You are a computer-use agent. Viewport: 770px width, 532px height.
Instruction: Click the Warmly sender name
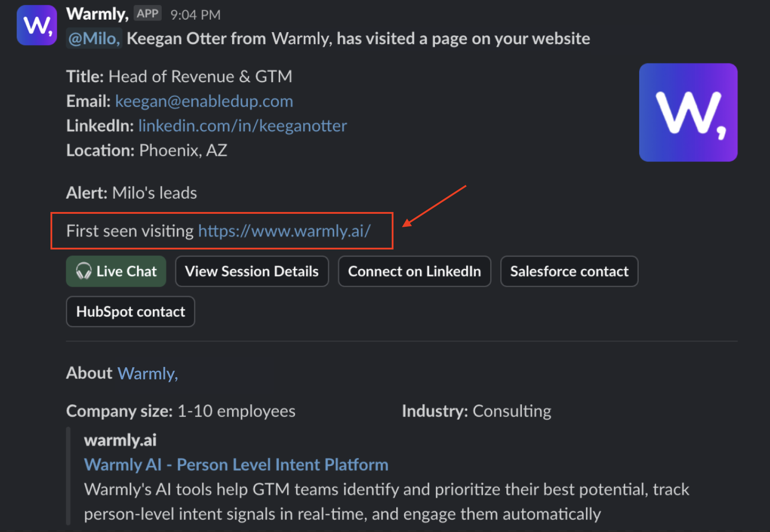(x=97, y=14)
